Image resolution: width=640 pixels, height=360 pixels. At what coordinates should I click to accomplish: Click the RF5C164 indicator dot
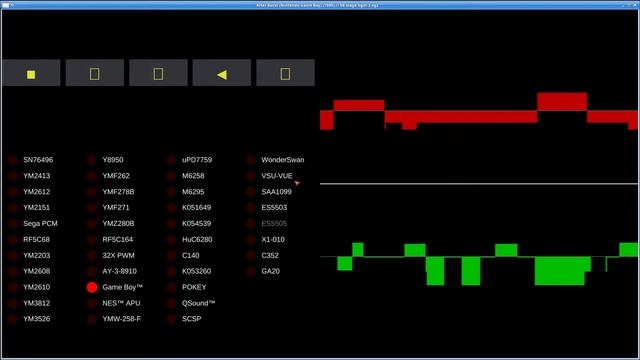pyautogui.click(x=92, y=240)
